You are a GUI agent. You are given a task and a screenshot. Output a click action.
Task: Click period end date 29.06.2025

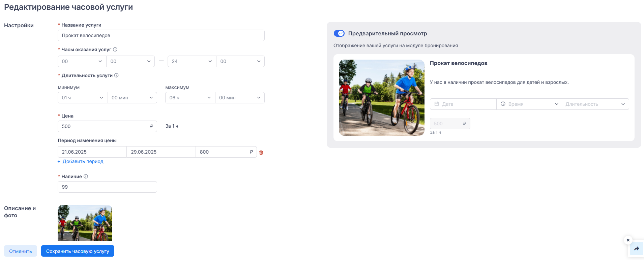(161, 152)
